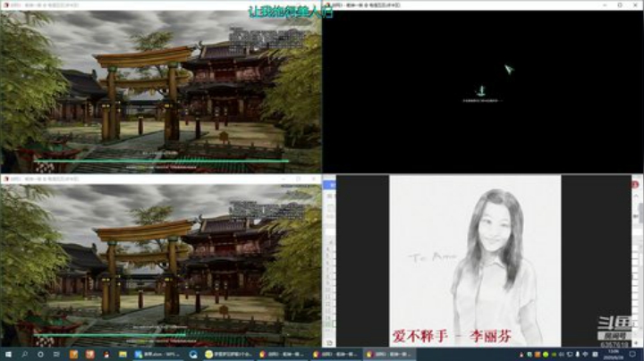Click white-green tray icon beside QQ penguin
Image resolution: width=644 pixels, height=361 pixels.
[530, 355]
